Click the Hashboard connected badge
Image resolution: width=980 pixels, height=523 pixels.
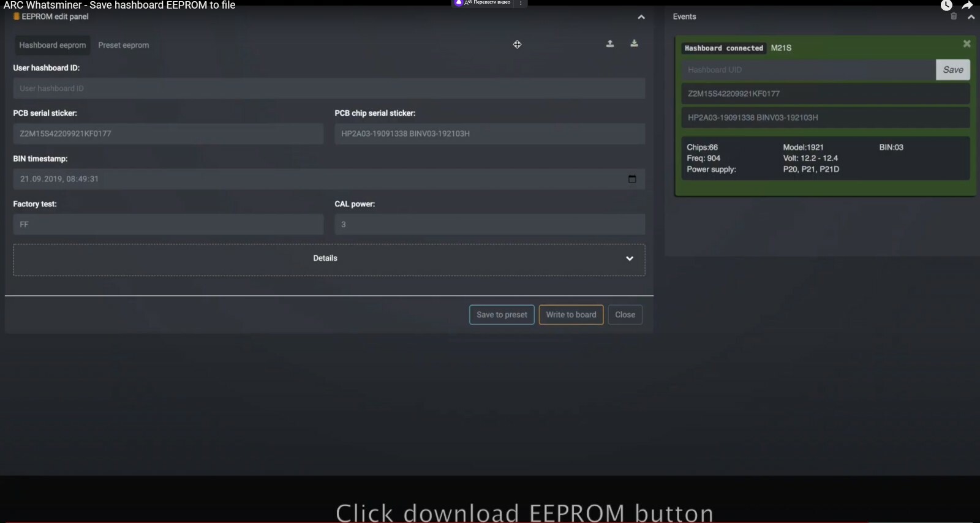click(724, 48)
